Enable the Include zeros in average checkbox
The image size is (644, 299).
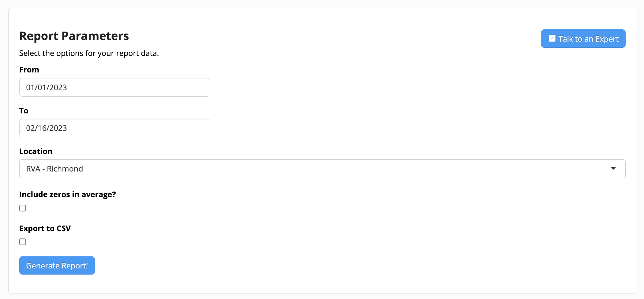(x=23, y=208)
